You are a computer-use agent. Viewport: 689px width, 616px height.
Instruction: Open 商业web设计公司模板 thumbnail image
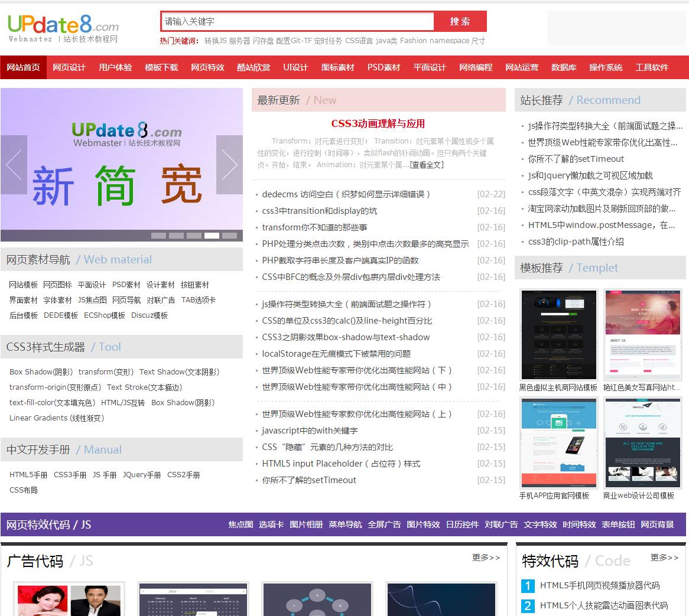(642, 443)
